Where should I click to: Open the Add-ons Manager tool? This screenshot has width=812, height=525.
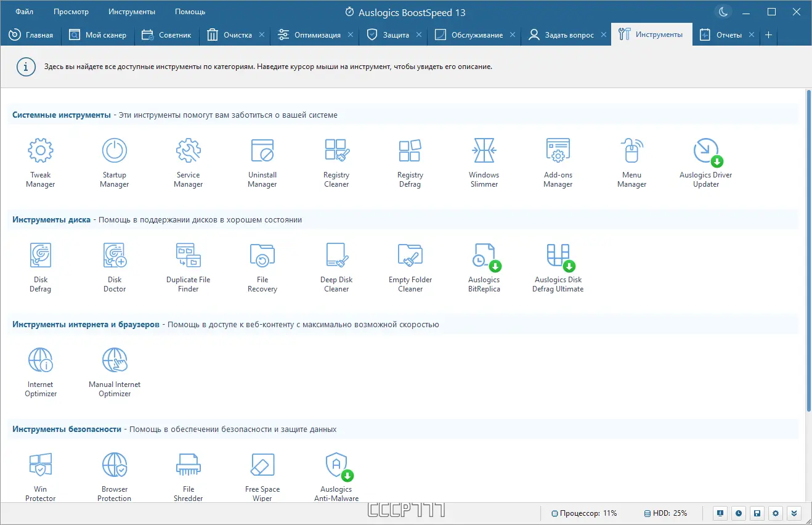[558, 163]
